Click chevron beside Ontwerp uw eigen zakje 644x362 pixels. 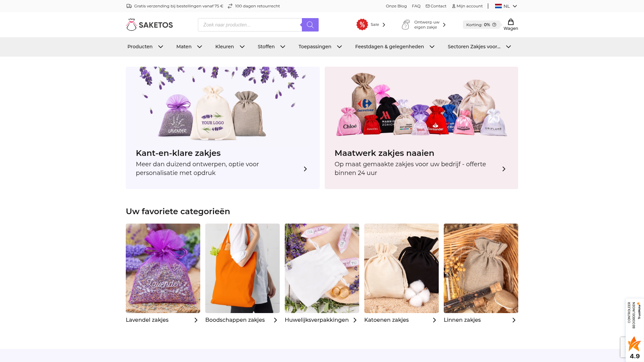[444, 25]
